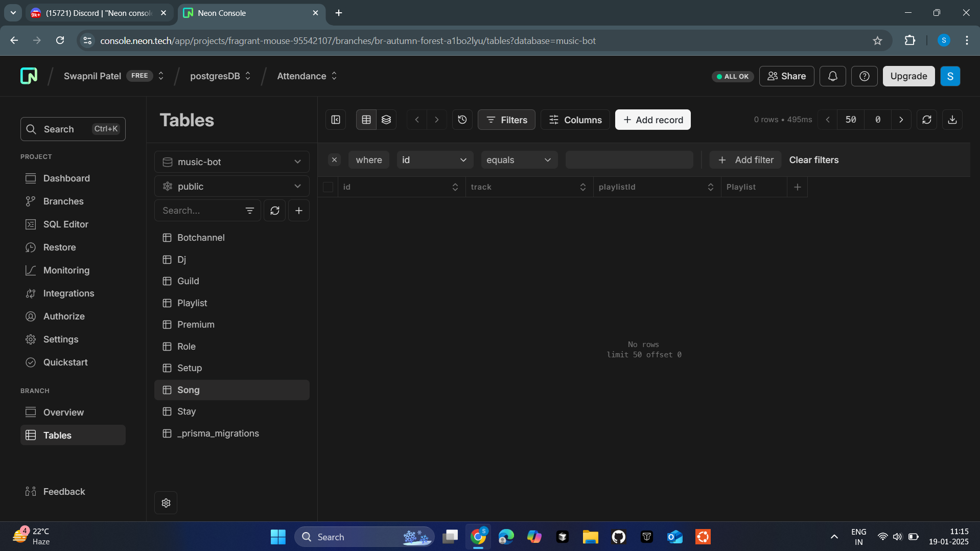The width and height of the screenshot is (980, 551).
Task: Open the Columns settings
Action: click(x=575, y=120)
